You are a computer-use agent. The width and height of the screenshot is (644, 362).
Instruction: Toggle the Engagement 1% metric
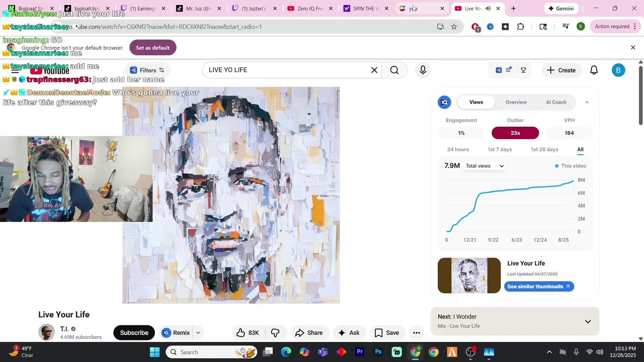pos(461,133)
